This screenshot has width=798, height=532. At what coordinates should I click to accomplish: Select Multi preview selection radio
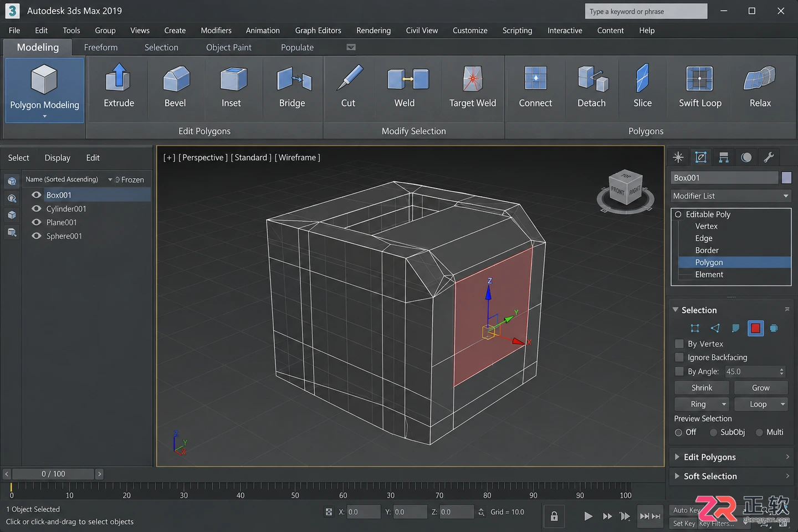pos(759,432)
